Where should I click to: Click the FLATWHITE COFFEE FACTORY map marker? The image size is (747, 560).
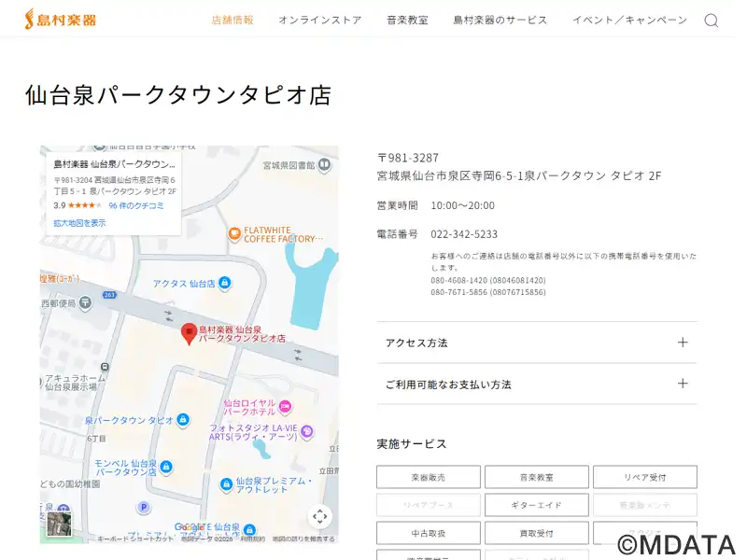234,232
